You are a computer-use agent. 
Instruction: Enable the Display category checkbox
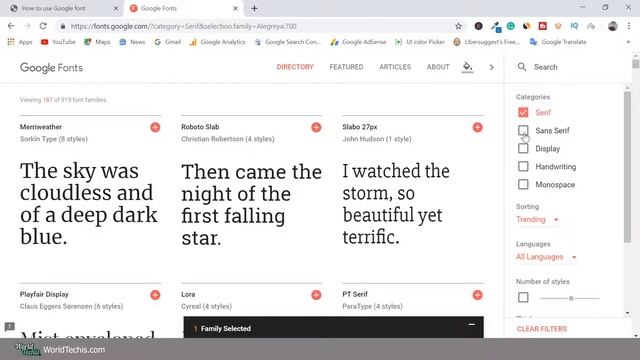tap(523, 148)
